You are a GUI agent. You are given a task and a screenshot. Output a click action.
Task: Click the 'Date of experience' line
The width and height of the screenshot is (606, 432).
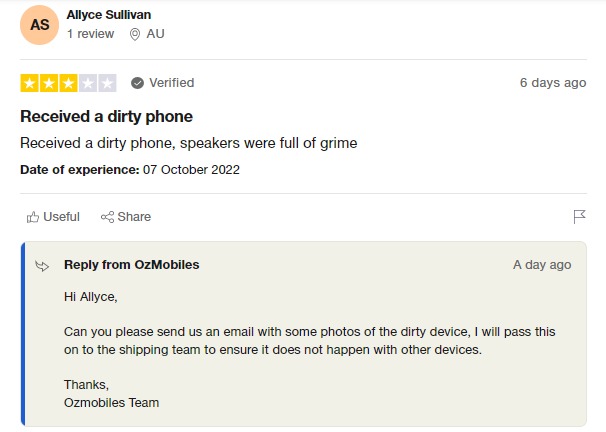click(130, 170)
